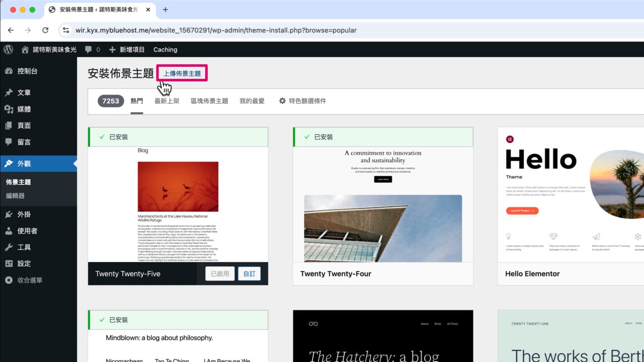Click the 頁面 pages icon
This screenshot has height=362, width=644.
point(9,126)
